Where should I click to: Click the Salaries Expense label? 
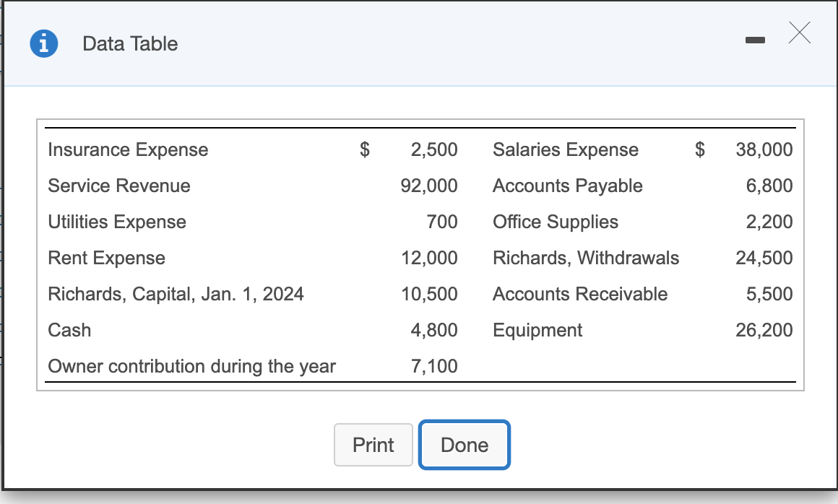click(566, 149)
